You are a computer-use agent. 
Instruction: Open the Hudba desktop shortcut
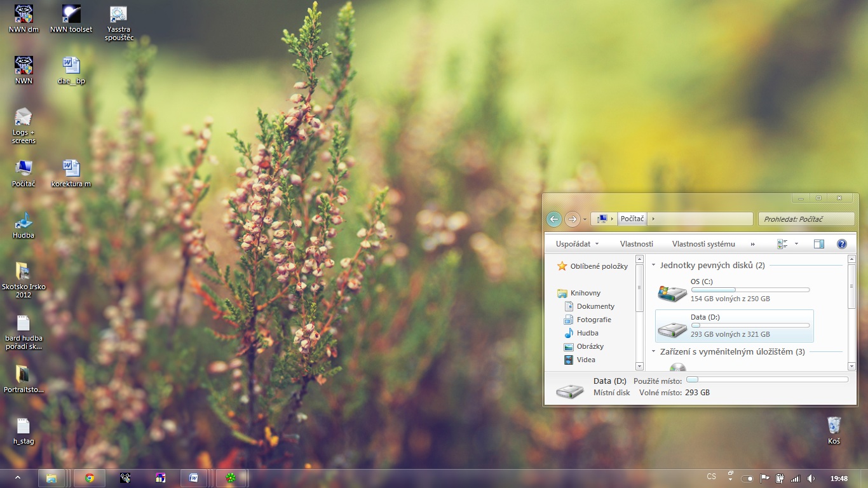click(24, 225)
